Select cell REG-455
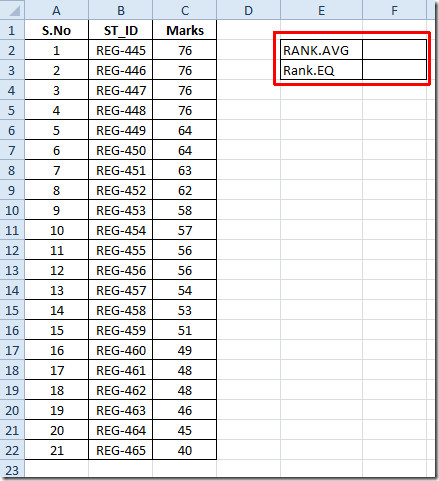 tap(120, 250)
